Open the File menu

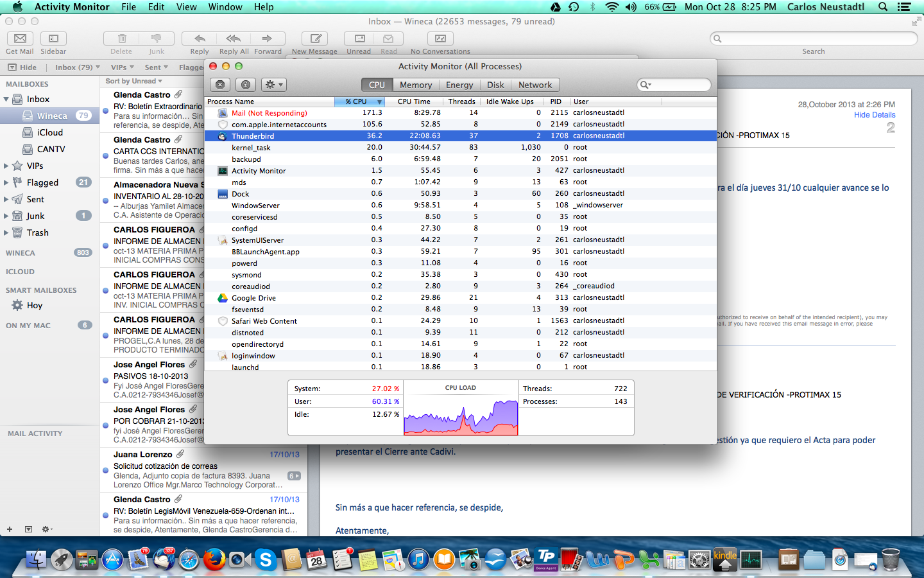pos(129,7)
